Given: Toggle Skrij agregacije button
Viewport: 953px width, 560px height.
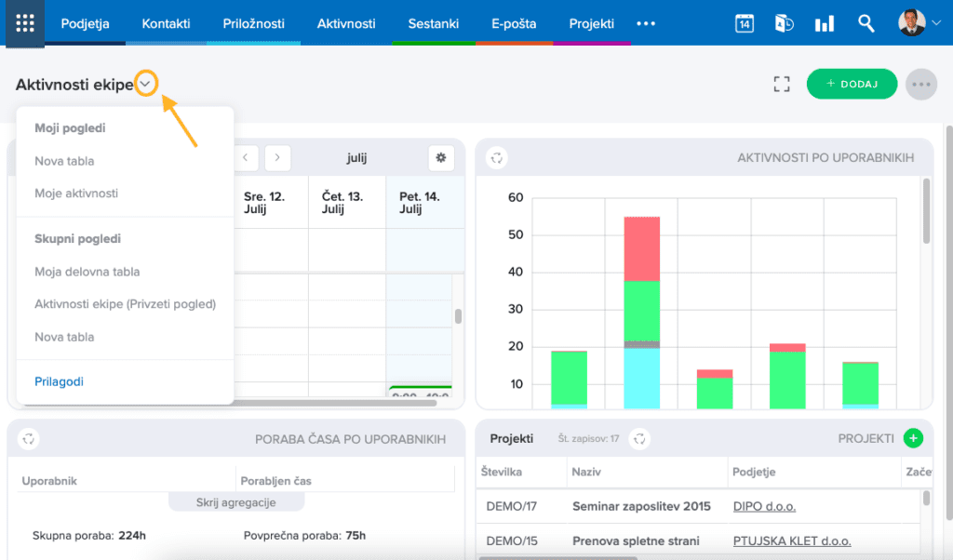Looking at the screenshot, I should (236, 502).
